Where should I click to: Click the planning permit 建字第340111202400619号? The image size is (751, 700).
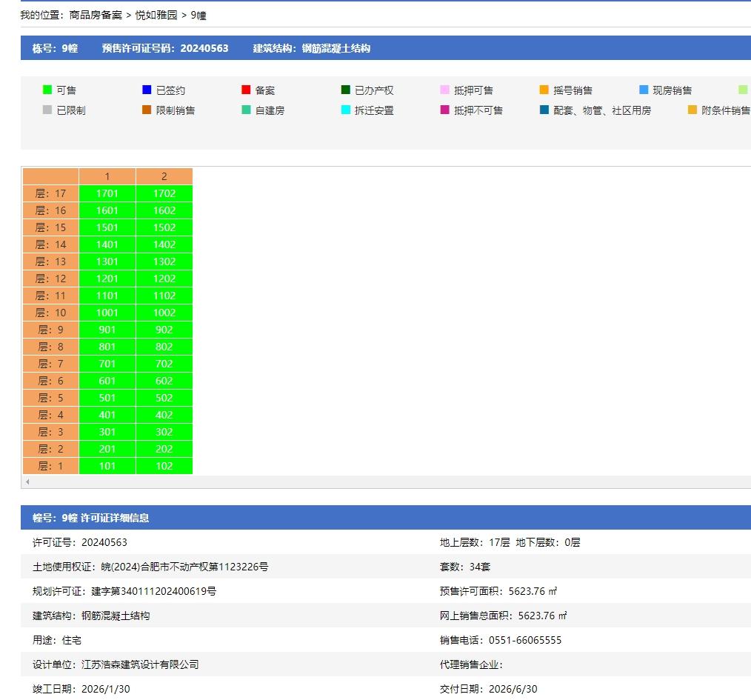(153, 591)
